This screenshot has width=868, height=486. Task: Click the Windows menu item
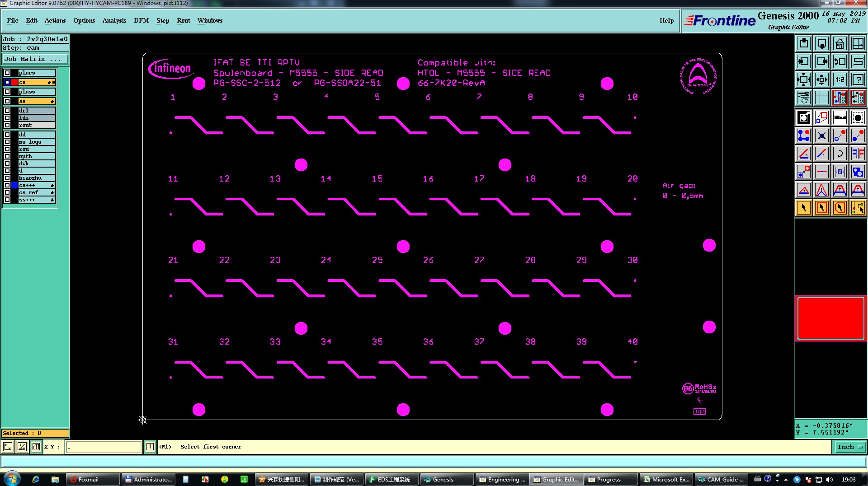tap(210, 21)
